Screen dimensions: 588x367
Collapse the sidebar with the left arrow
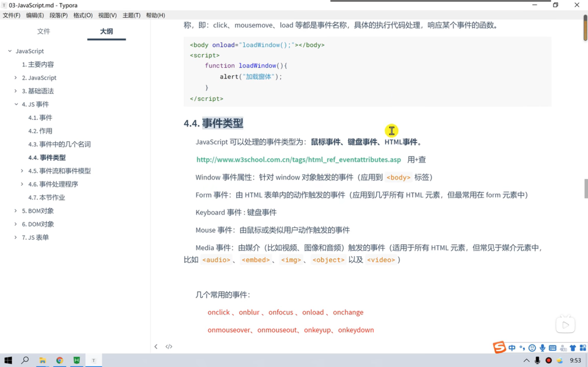click(156, 346)
